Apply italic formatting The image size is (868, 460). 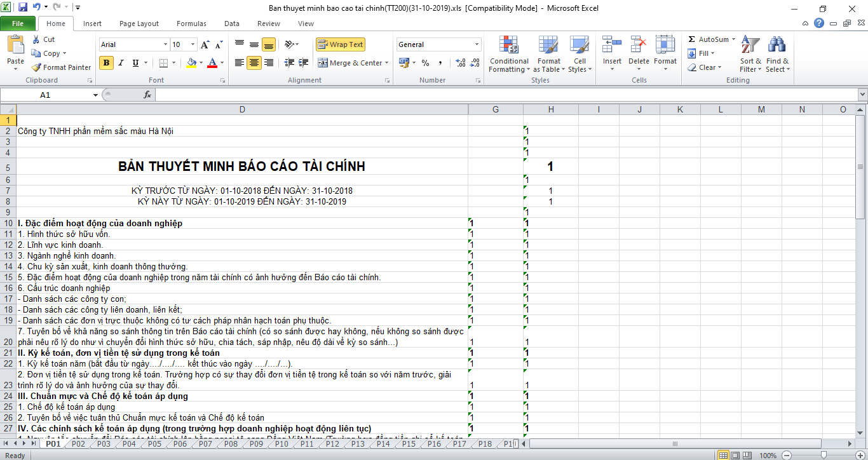click(121, 63)
